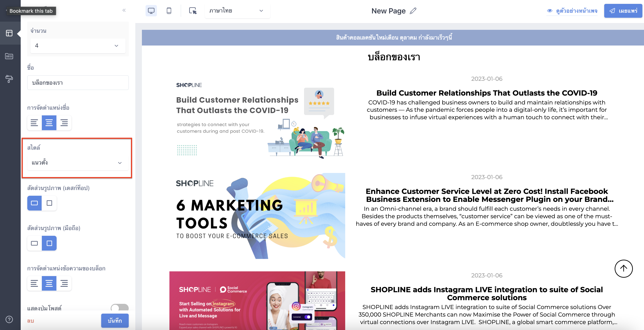
Task: Align title to the center
Action: point(49,123)
